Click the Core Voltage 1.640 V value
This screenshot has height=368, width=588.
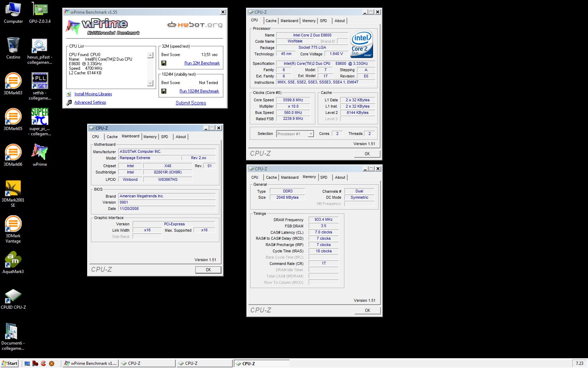pyautogui.click(x=336, y=54)
